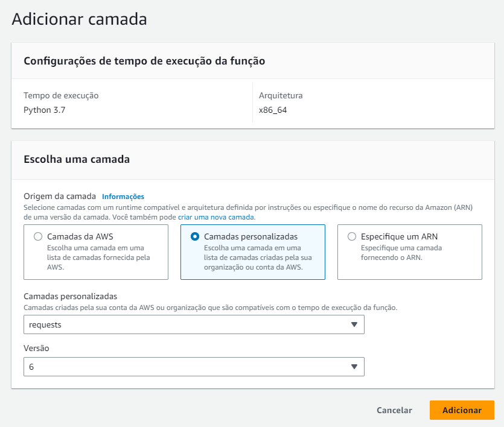Screen dimensions: 504x427
Task: Select the Camadas personalizadas radio button
Action: click(195, 237)
